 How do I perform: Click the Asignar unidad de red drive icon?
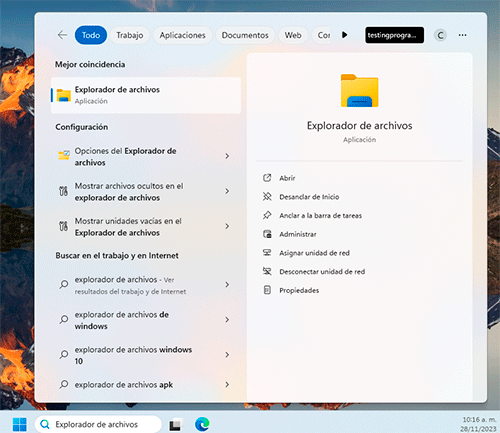(267, 252)
